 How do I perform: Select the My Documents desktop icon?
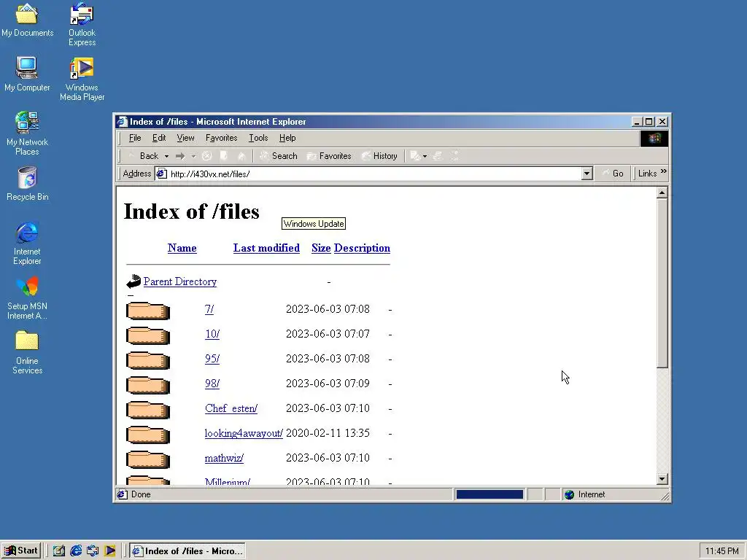pyautogui.click(x=27, y=20)
